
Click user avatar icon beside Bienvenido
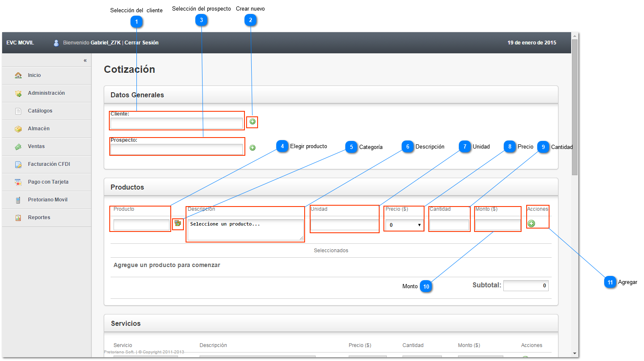tap(56, 43)
